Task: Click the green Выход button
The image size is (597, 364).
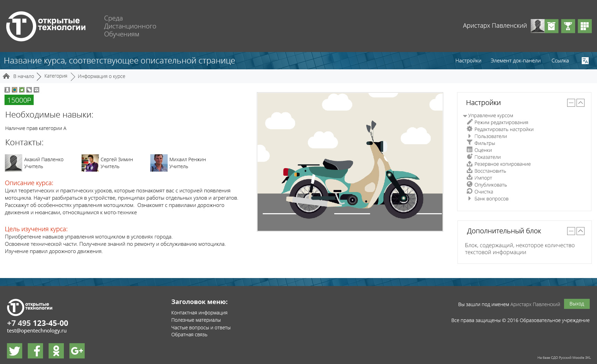Action: point(577,304)
